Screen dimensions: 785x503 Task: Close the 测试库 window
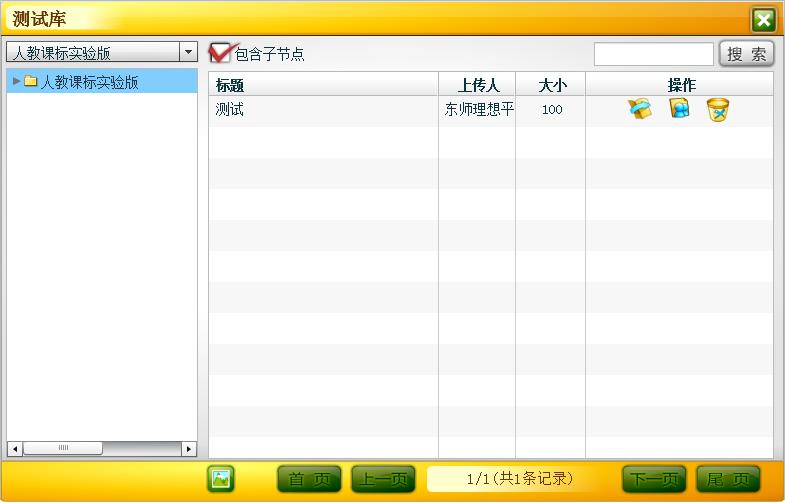763,20
